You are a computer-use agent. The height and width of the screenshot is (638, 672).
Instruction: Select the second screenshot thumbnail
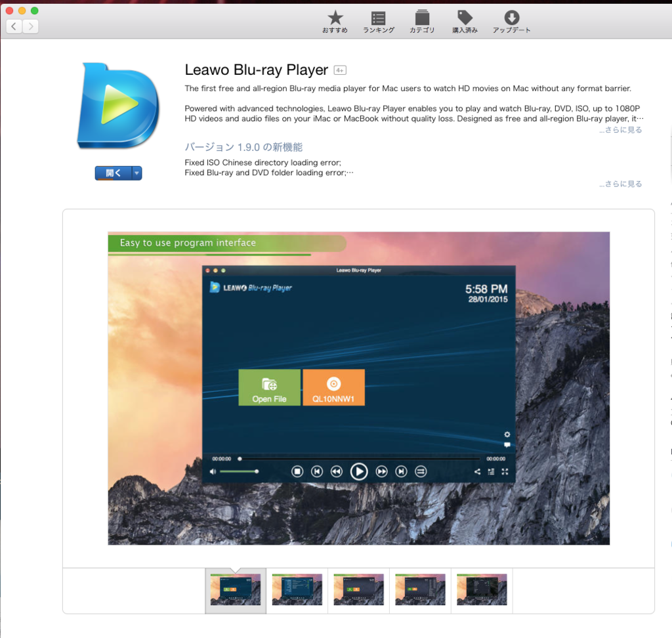(x=297, y=589)
